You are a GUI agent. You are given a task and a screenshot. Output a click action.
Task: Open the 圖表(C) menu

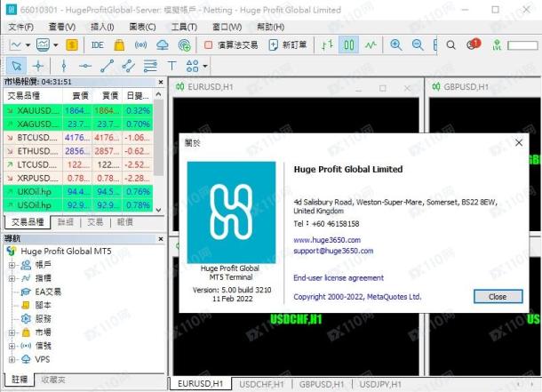point(142,27)
